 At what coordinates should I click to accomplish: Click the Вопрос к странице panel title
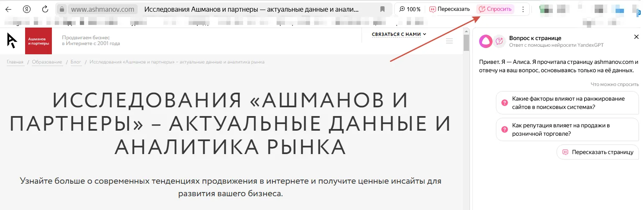click(x=535, y=38)
